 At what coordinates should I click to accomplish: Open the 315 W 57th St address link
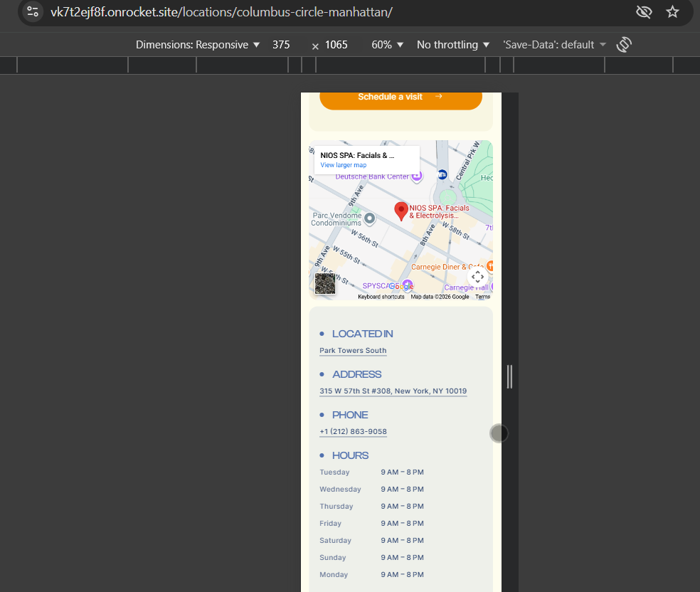(393, 391)
